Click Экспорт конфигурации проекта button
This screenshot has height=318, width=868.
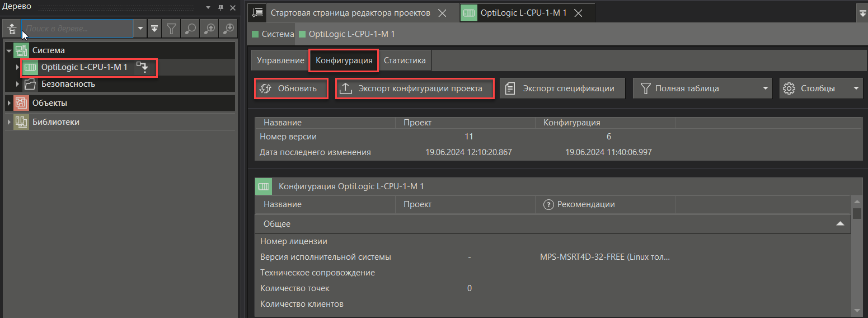[x=415, y=88]
